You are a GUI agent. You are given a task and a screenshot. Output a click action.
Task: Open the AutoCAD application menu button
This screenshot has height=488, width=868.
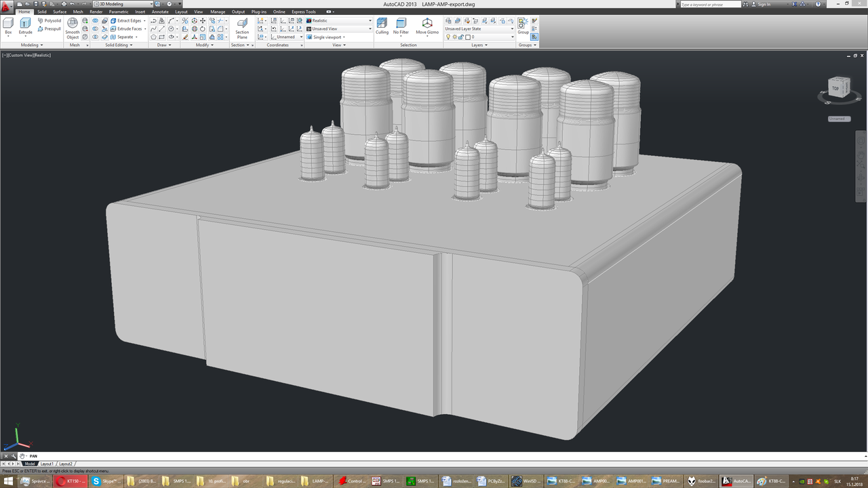(7, 6)
